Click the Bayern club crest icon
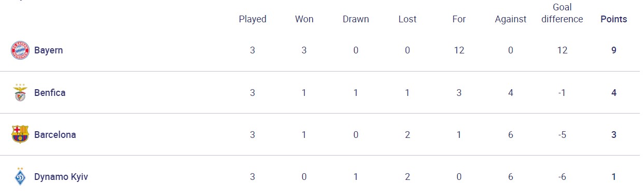This screenshot has height=196, width=644. click(x=20, y=50)
